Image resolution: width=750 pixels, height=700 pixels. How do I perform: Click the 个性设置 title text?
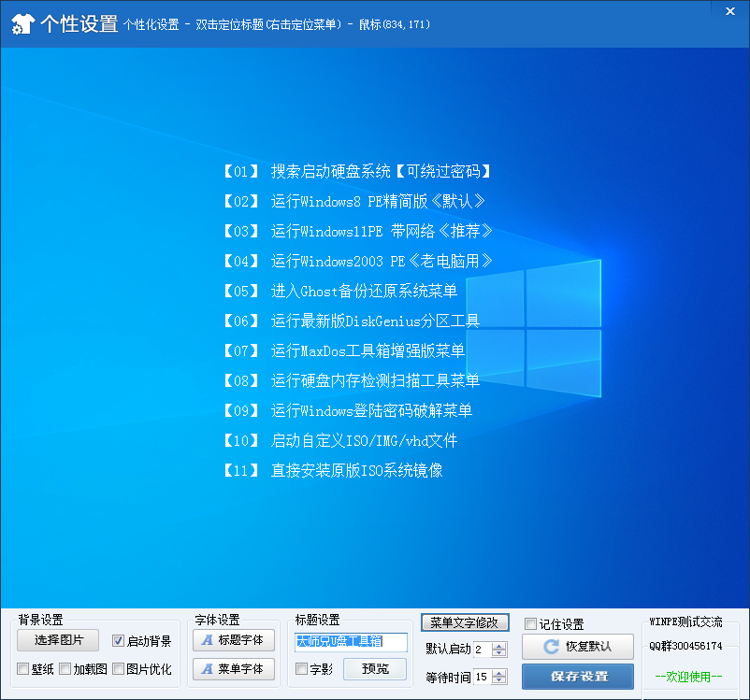(79, 23)
